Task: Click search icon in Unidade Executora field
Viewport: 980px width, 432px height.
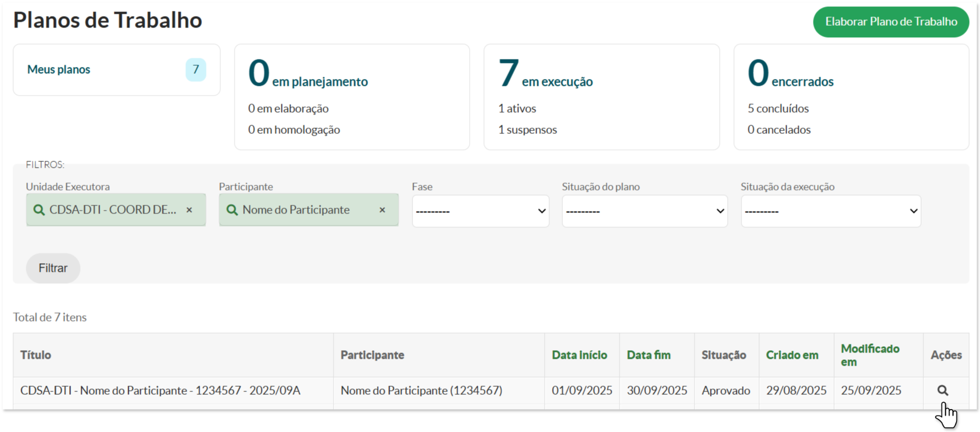Action: coord(39,210)
